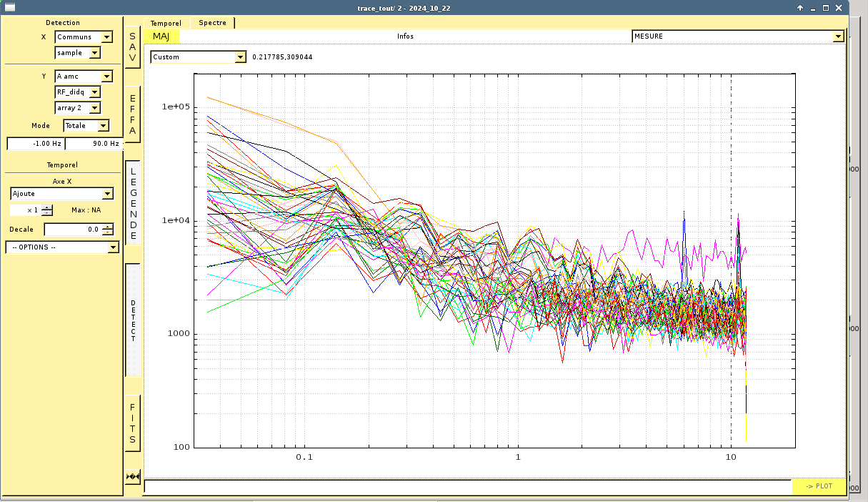
Task: Click the window menu icon in title bar
Action: coord(10,8)
